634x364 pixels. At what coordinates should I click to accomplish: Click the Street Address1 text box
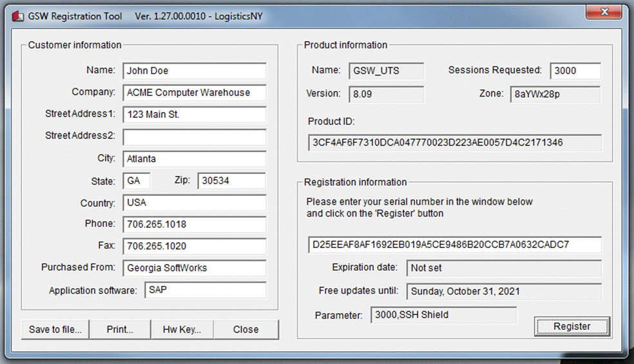tap(194, 115)
